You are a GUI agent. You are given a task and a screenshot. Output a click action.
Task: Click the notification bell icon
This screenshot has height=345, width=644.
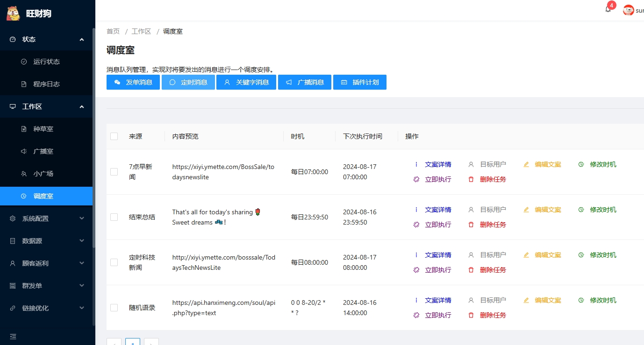[x=608, y=10]
